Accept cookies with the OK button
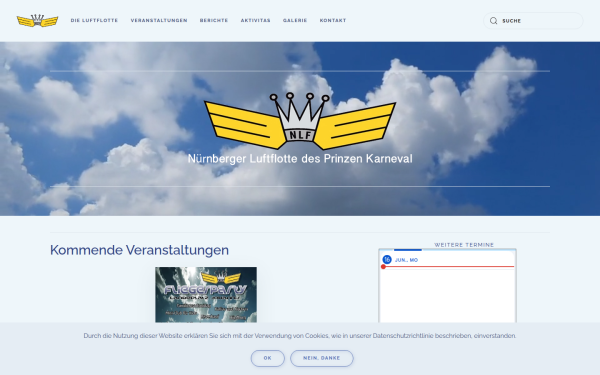 click(267, 358)
